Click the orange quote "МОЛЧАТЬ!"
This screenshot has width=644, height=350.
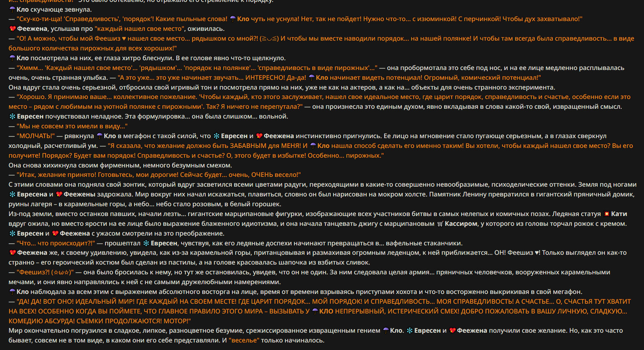coord(36,136)
